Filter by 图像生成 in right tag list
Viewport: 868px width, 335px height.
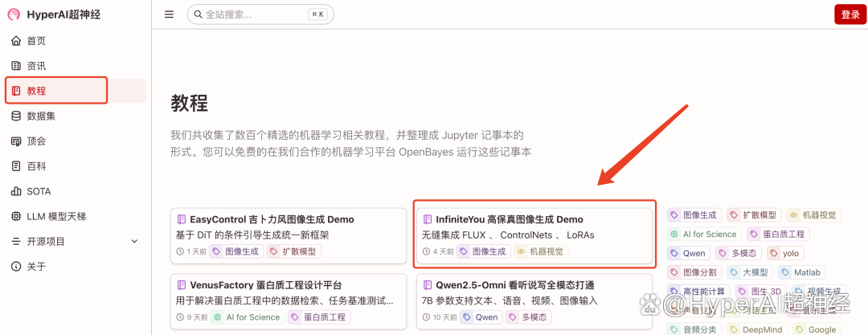click(x=694, y=214)
